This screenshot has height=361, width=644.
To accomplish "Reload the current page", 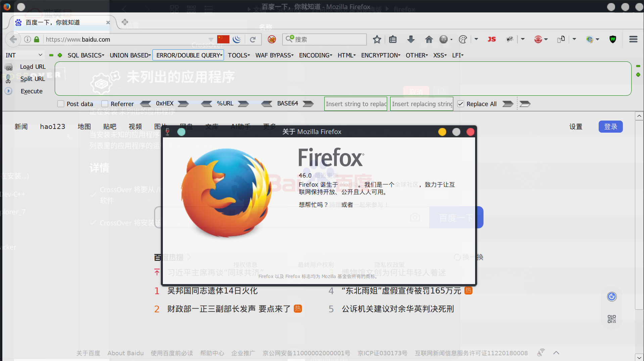I will (253, 39).
